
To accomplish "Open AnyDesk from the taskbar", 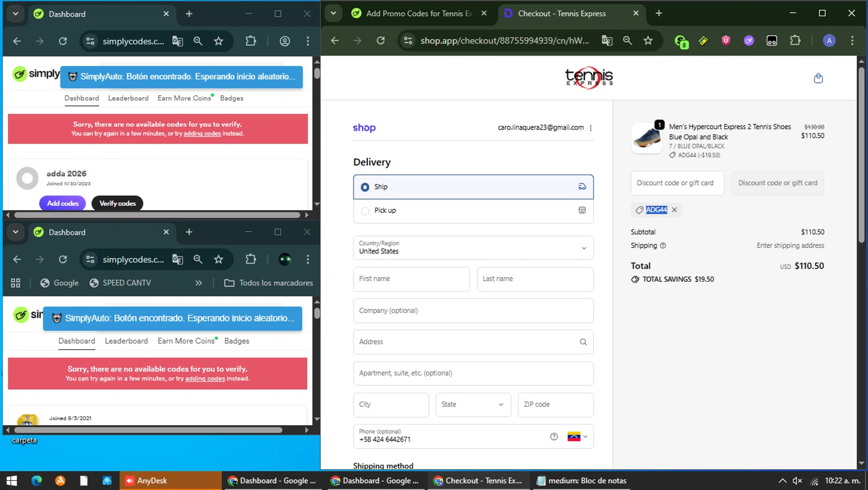I will point(170,481).
